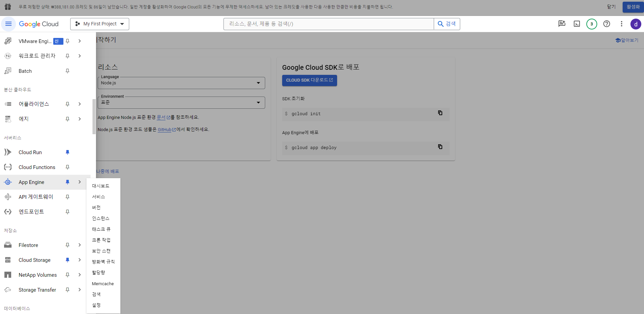The width and height of the screenshot is (644, 314).
Task: Open NetApp Volumes in sidebar
Action: click(38, 275)
